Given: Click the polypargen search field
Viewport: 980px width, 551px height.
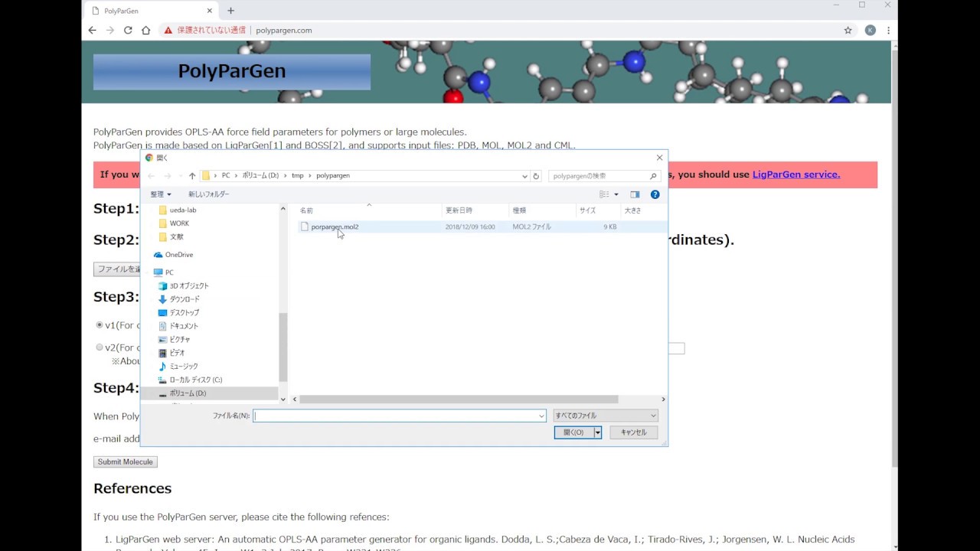Looking at the screenshot, I should click(599, 176).
